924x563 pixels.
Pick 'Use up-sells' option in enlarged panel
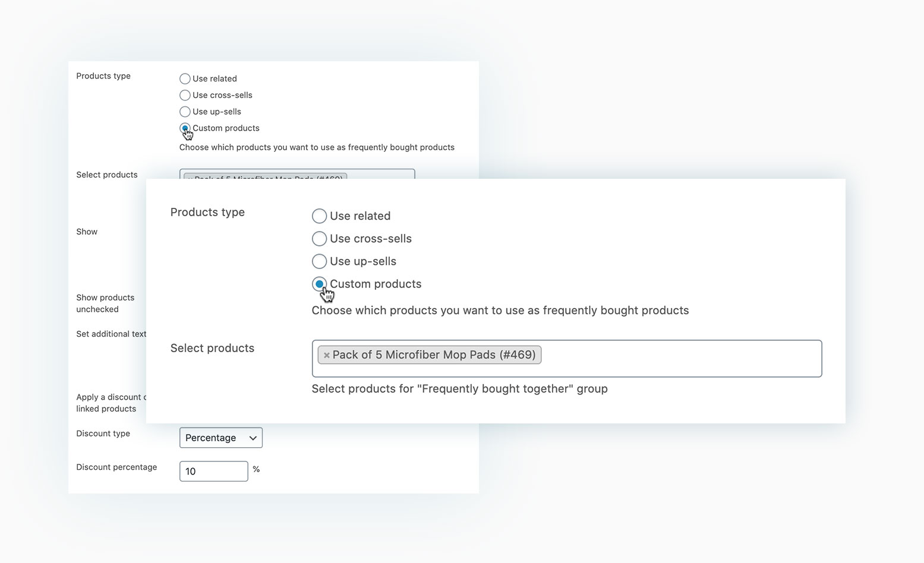coord(319,261)
